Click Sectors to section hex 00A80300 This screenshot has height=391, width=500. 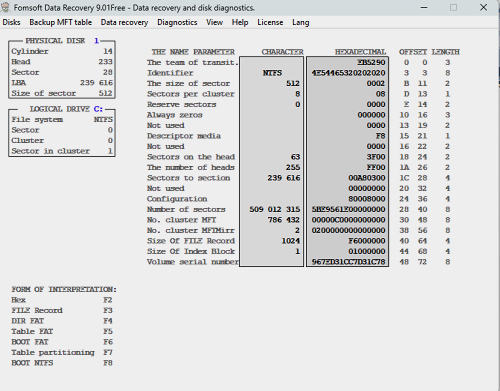pos(367,178)
